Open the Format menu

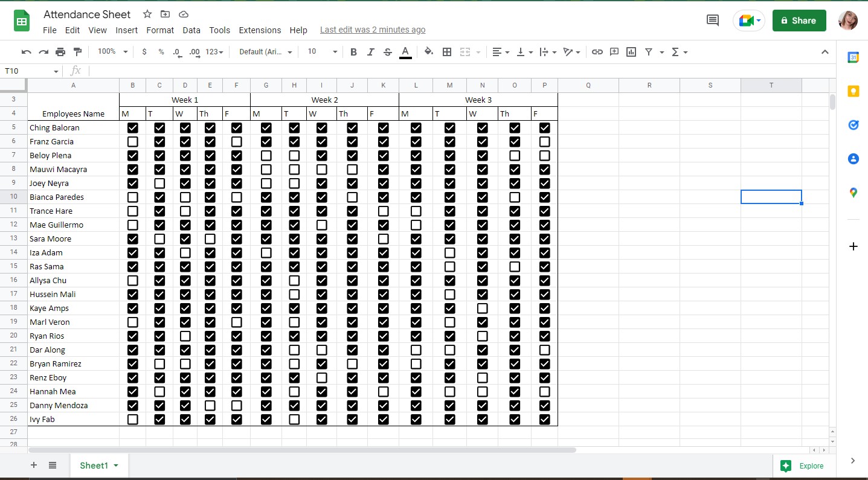click(x=160, y=30)
